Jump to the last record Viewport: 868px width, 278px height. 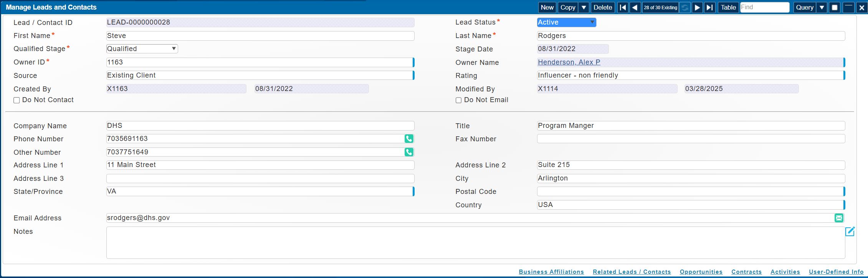(x=710, y=7)
